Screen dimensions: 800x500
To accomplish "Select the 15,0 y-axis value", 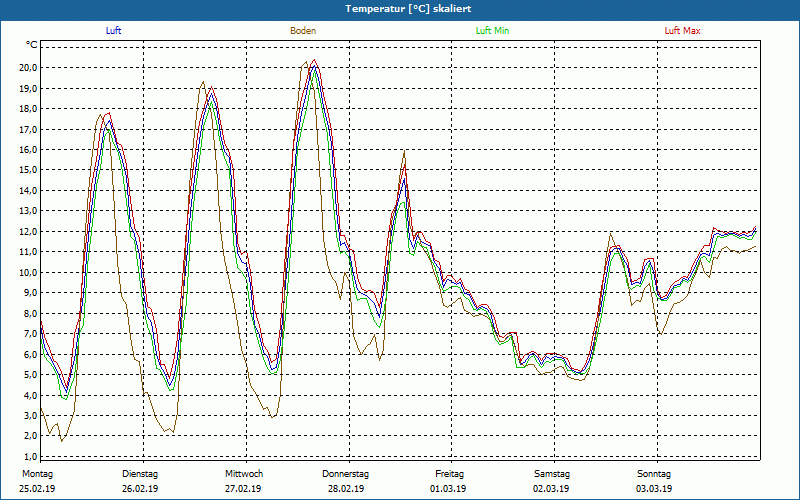I will (x=29, y=170).
